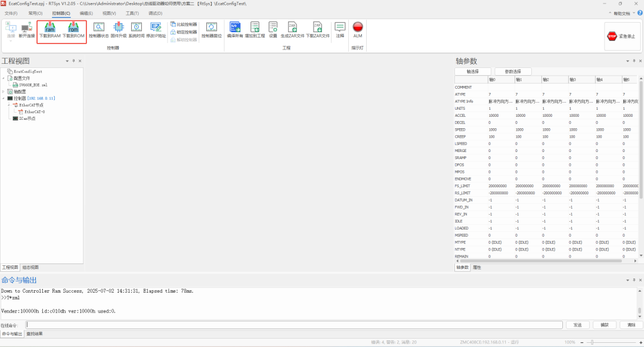Viewport: 644px width, 347px height.
Task: Open the 常用(O) ribbon tab
Action: (35, 13)
